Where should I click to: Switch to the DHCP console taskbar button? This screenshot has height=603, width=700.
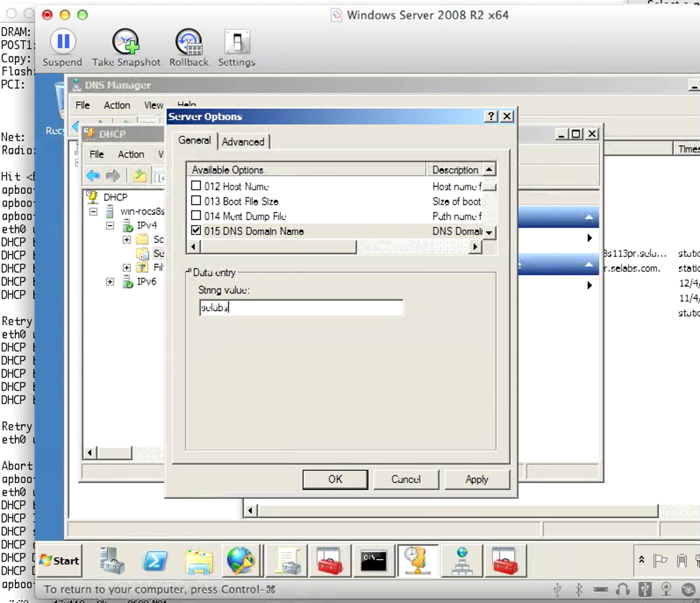(x=418, y=560)
